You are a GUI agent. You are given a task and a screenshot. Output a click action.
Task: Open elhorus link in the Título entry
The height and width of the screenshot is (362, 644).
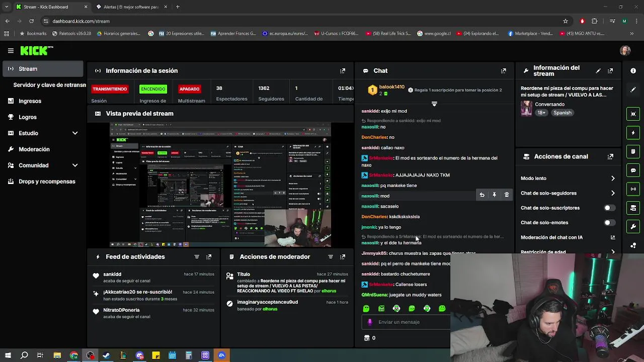pos(329,291)
